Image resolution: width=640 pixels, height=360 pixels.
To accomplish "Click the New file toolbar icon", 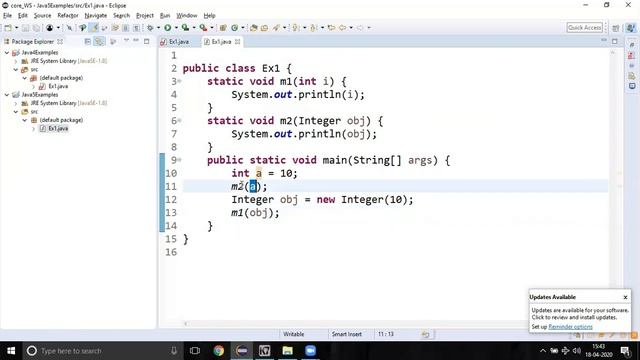I will click(8, 28).
